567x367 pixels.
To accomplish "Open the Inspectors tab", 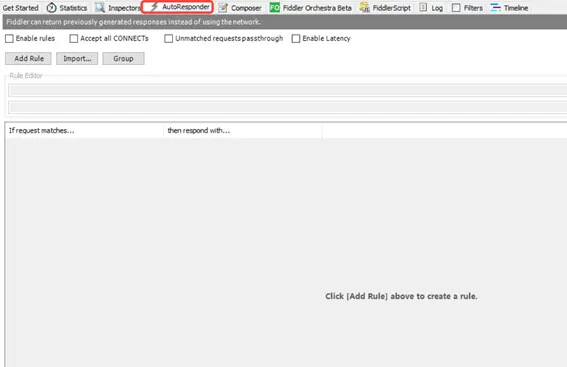I will pyautogui.click(x=118, y=8).
